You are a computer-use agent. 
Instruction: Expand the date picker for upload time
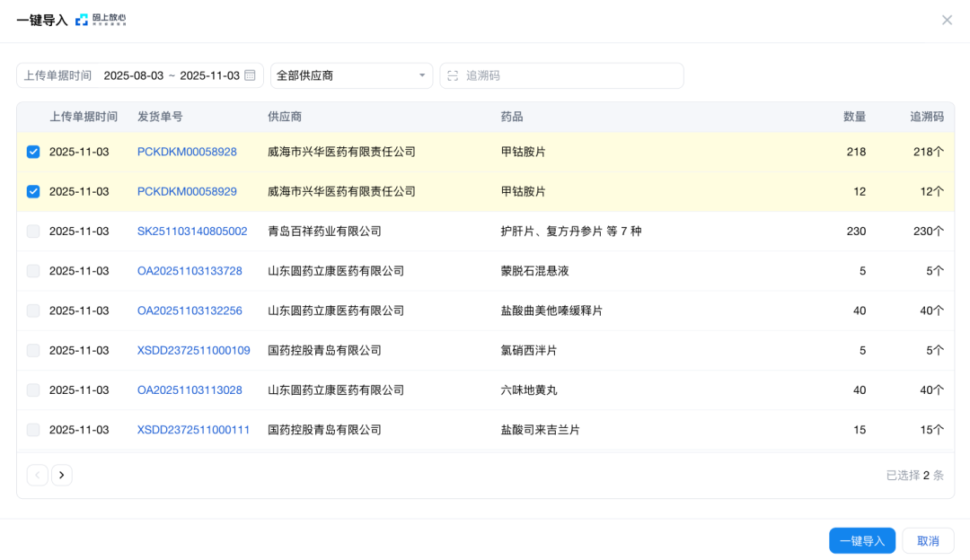click(x=176, y=75)
